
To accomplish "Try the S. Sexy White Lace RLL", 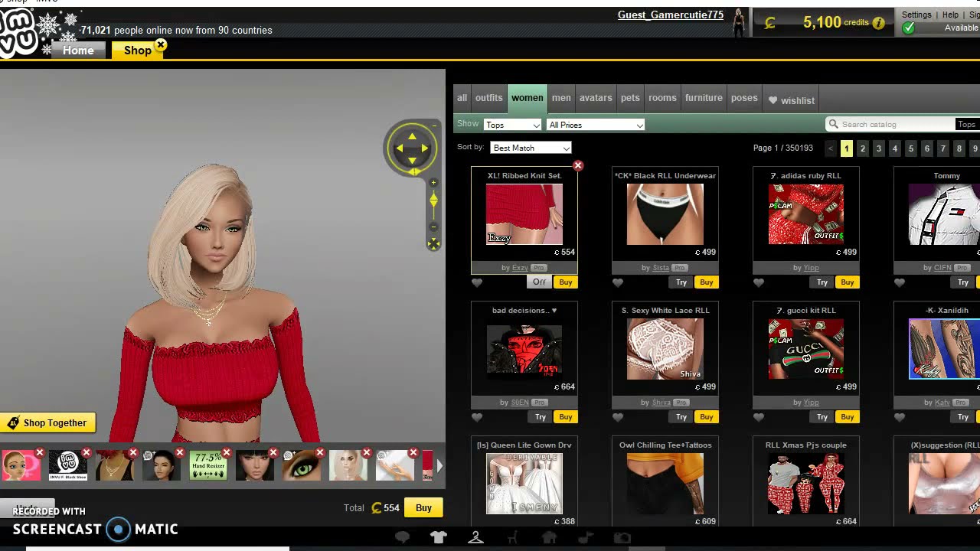I will click(x=681, y=417).
